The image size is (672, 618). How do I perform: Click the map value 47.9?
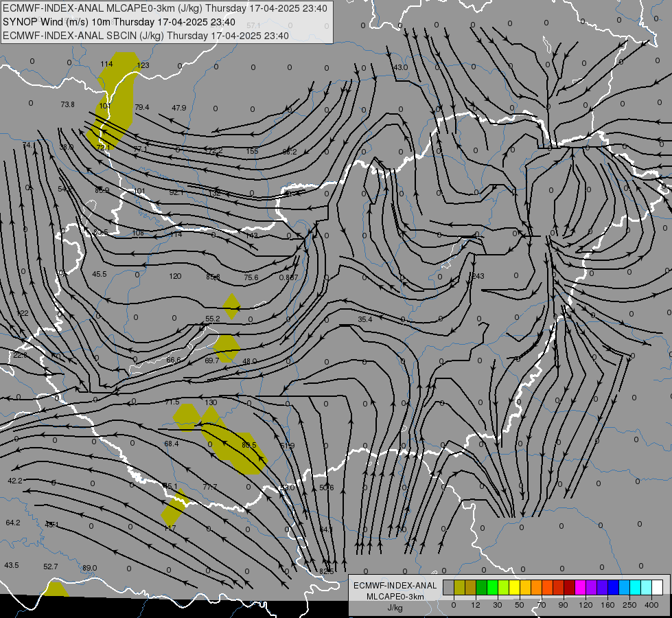coord(179,108)
